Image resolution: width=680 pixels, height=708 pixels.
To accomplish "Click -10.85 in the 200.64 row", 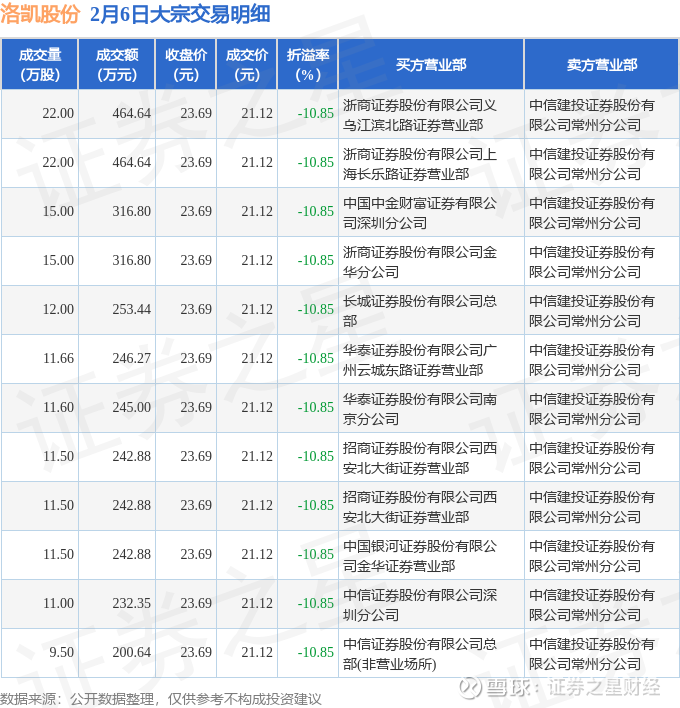I will pyautogui.click(x=316, y=652).
